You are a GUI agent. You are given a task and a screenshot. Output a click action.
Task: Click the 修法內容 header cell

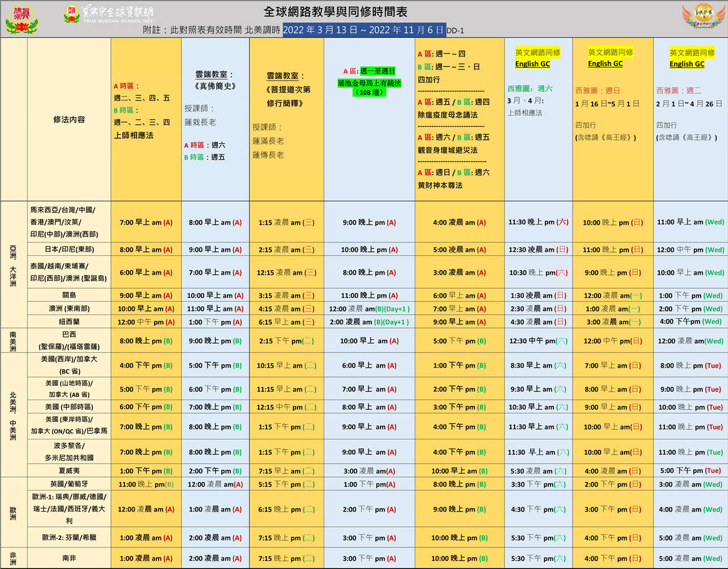[x=69, y=119]
